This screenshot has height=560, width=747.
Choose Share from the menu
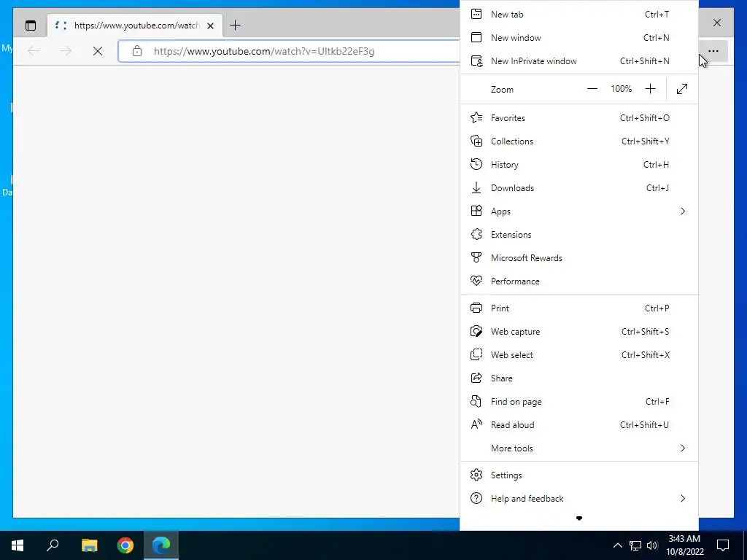tap(578, 378)
